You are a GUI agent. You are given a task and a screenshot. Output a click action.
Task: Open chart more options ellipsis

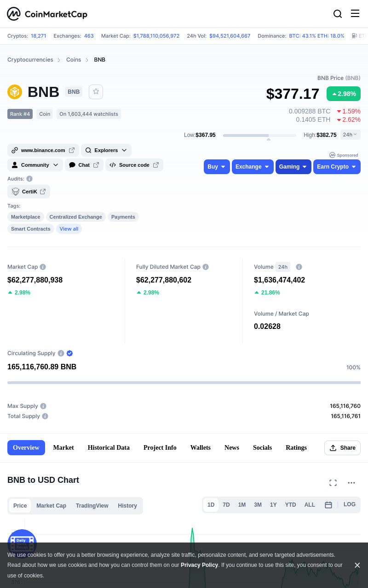[x=351, y=483]
